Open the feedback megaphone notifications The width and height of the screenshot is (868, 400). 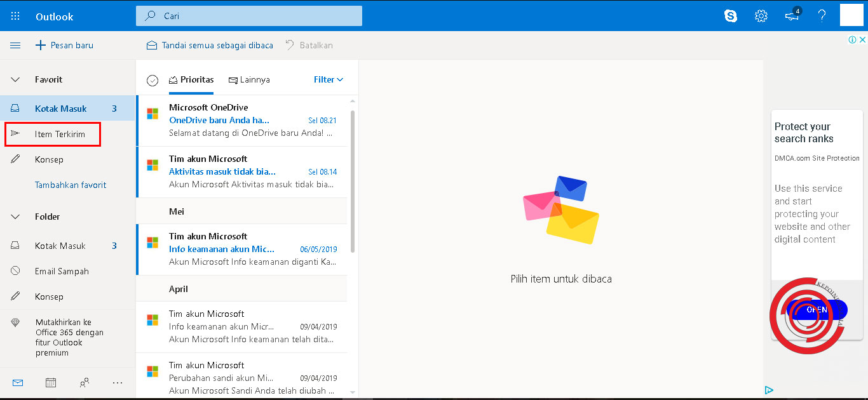(792, 16)
